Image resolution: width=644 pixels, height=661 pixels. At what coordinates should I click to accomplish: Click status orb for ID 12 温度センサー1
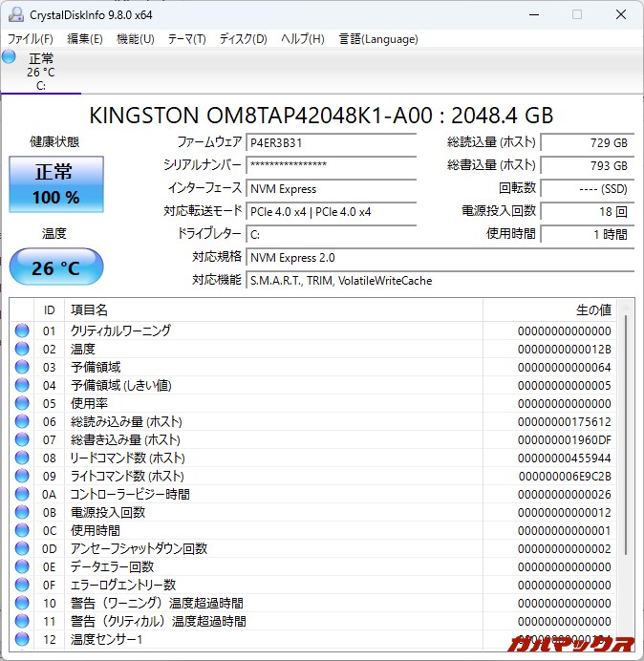[22, 639]
